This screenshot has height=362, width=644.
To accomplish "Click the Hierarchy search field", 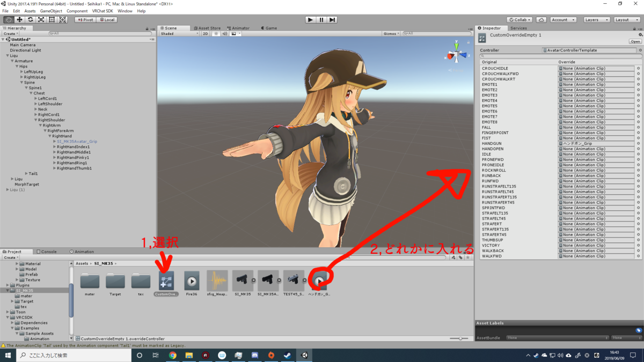I will (99, 33).
